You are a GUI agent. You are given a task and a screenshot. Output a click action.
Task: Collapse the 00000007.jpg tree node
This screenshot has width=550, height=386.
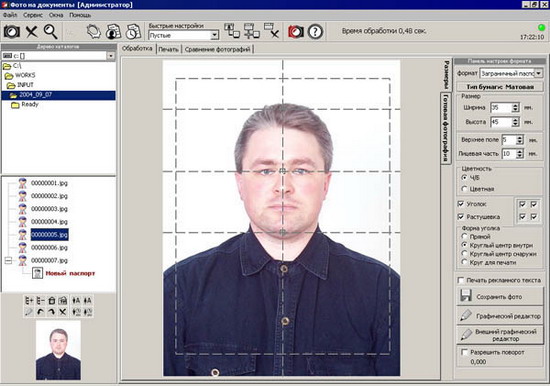tap(8, 260)
